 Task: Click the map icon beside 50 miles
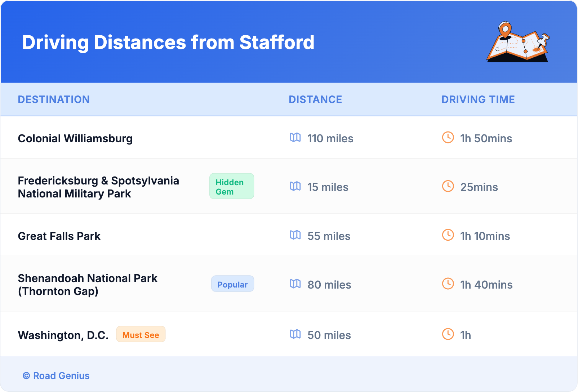pyautogui.click(x=295, y=334)
